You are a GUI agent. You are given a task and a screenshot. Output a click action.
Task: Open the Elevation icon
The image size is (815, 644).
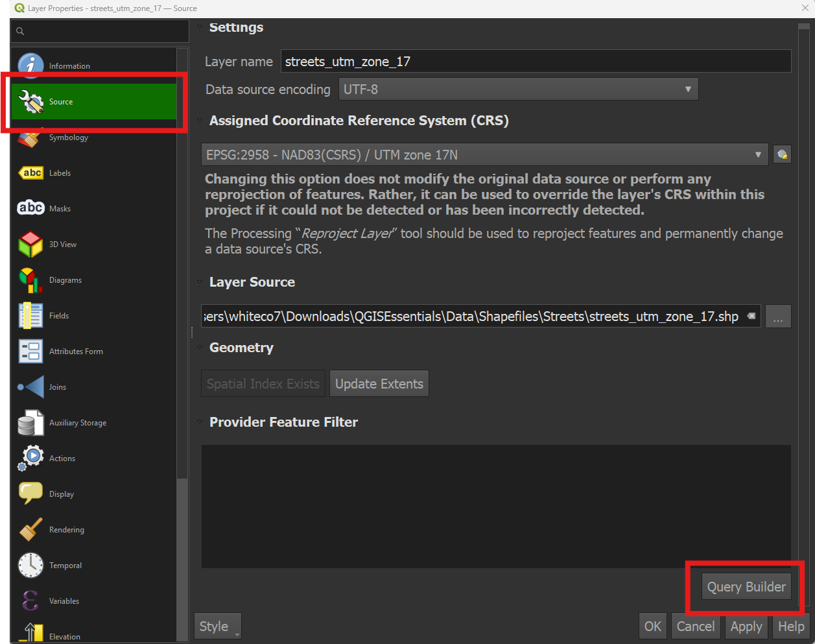[x=30, y=632]
